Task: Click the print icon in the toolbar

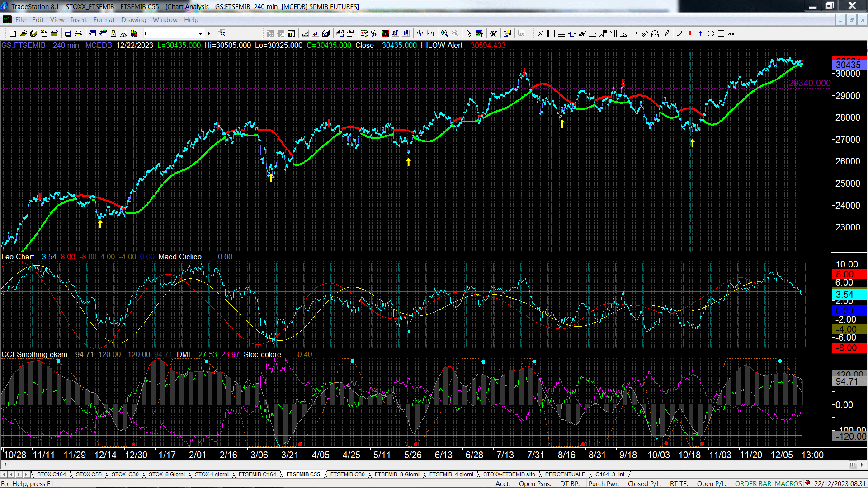Action: click(79, 33)
